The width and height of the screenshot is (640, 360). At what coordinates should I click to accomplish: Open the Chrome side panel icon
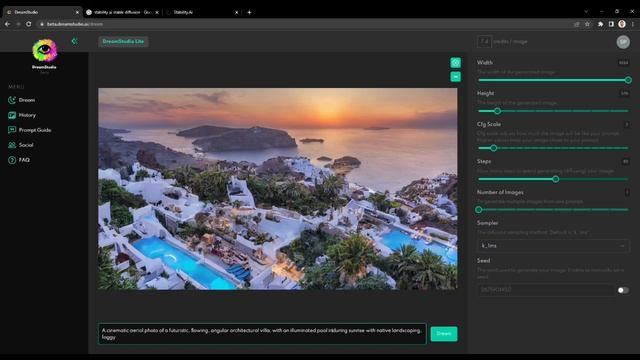pos(611,24)
